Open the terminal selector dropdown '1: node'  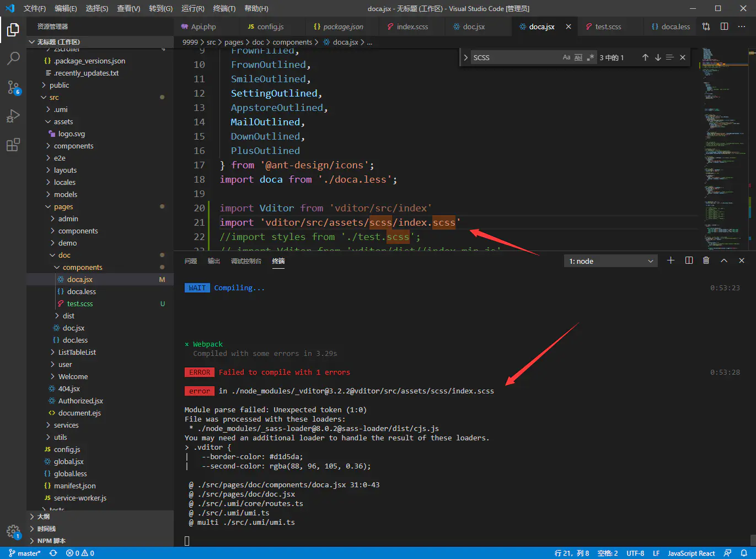pos(611,261)
